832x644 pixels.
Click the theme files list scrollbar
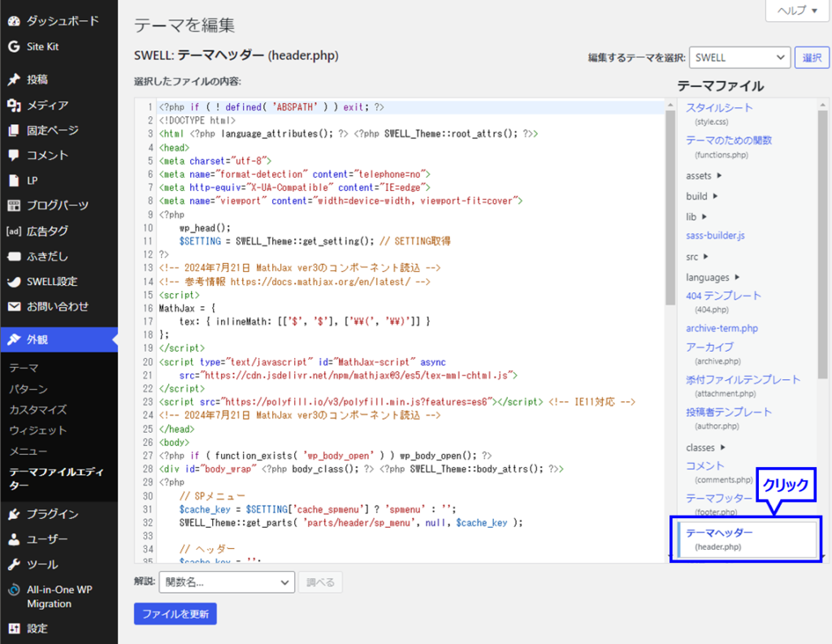point(823,244)
